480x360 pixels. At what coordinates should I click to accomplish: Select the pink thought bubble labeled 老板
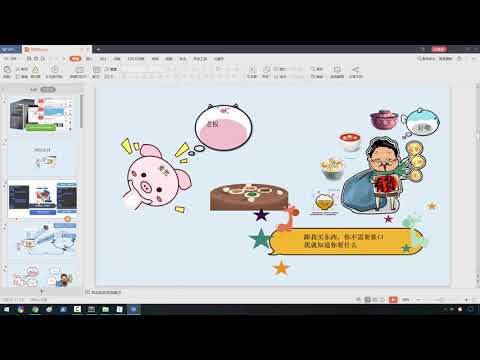tap(223, 127)
